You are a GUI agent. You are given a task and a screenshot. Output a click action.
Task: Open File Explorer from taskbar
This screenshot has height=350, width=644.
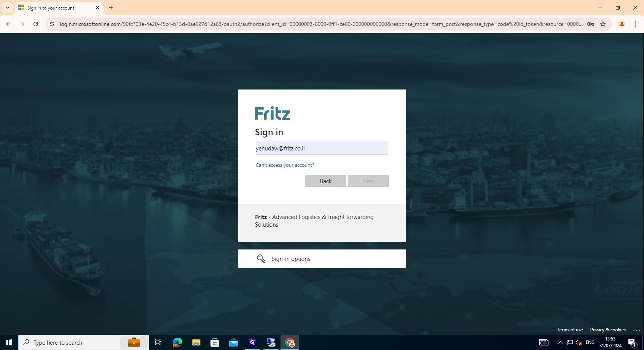pyautogui.click(x=196, y=342)
